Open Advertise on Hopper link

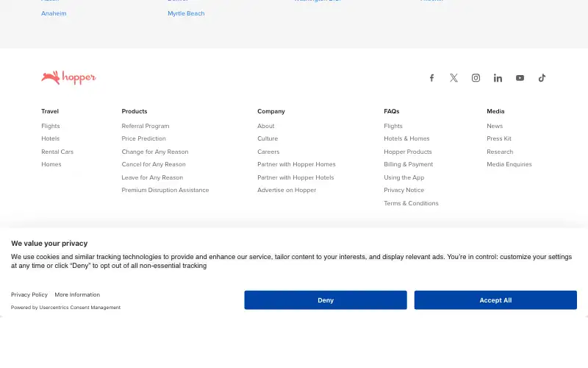pyautogui.click(x=287, y=190)
